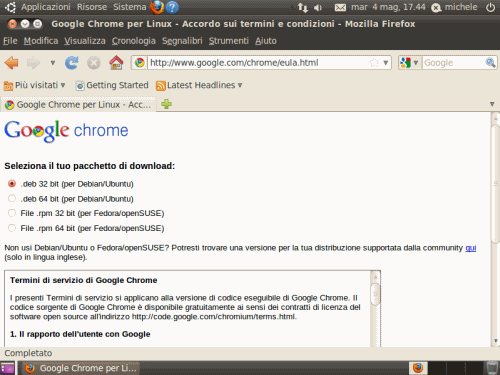This screenshot has height=375, width=500.
Task: Select .deb 32 bit package option
Action: [x=12, y=184]
